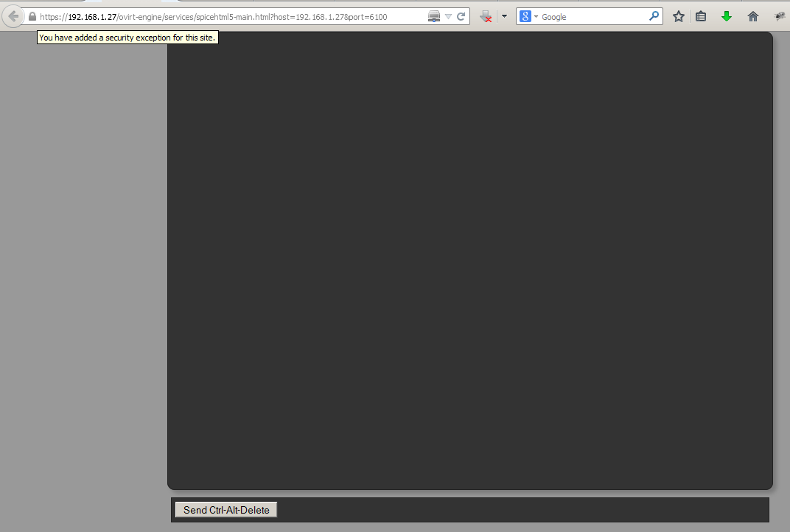Click inside the Google search field

pyautogui.click(x=590, y=16)
